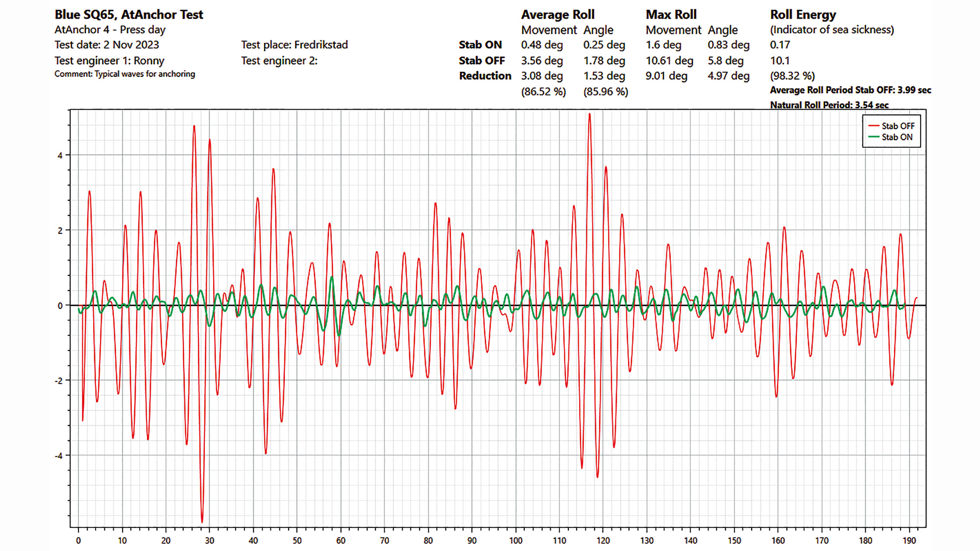Select the Stab ON legend label
Viewport: 980px width, 551px height.
(897, 137)
